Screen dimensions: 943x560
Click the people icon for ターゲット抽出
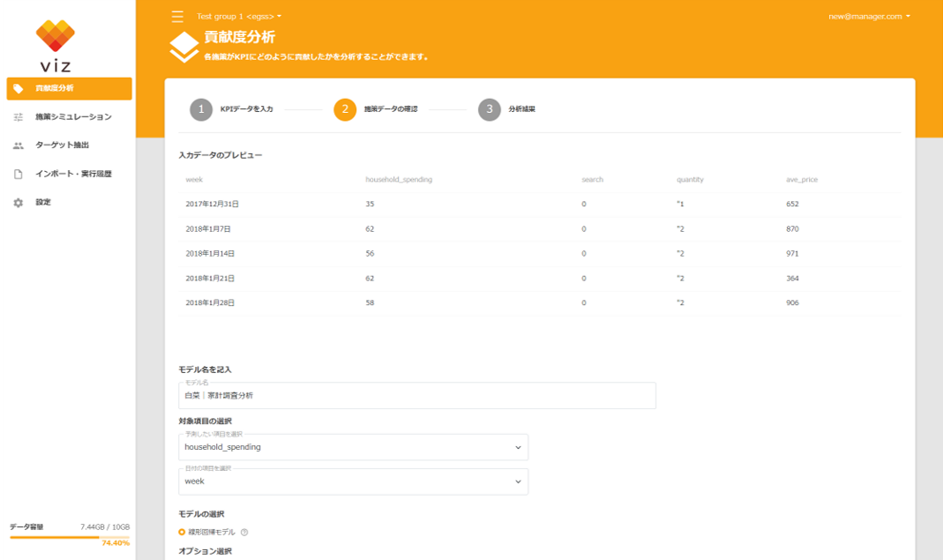pos(18,145)
